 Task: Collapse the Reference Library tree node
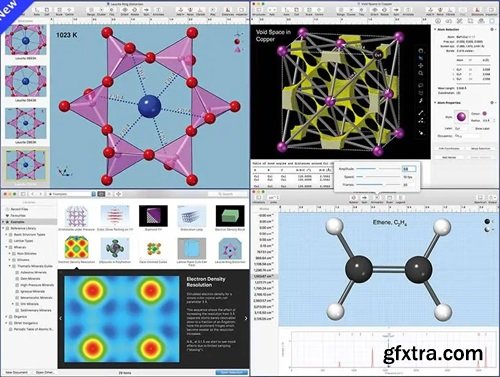(x=4, y=228)
